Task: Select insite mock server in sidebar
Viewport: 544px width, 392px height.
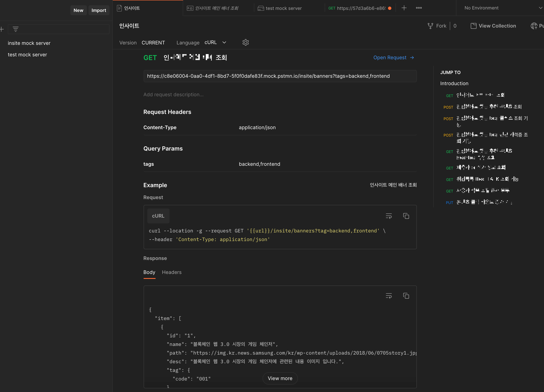Action: [29, 43]
